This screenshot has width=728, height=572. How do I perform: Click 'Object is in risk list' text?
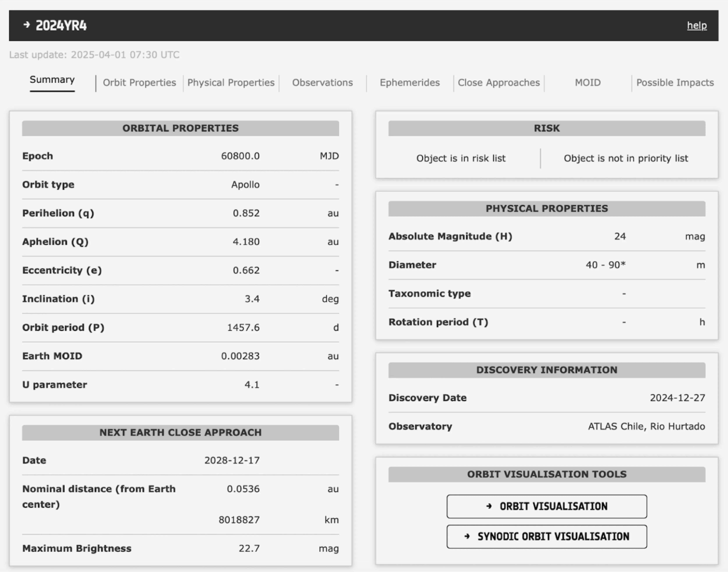click(x=461, y=158)
